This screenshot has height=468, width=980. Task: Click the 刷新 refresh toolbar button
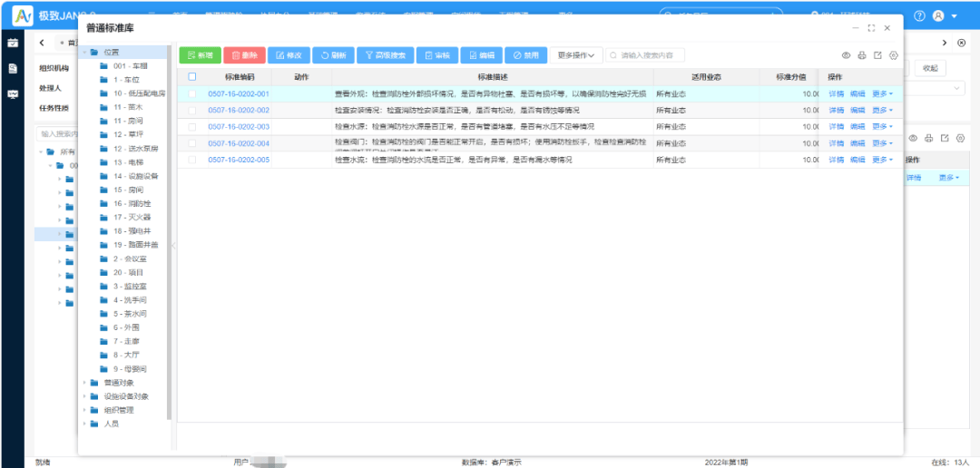(x=333, y=55)
